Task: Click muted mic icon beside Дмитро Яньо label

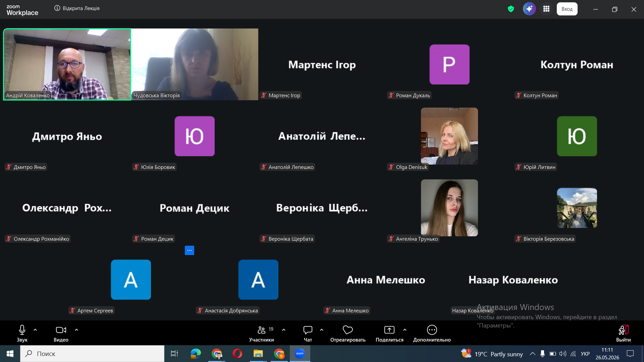Action: (9, 167)
